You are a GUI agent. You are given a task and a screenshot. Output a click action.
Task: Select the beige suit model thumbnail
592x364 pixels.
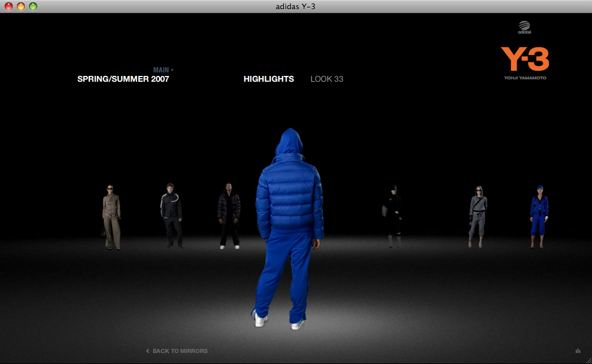tap(111, 217)
